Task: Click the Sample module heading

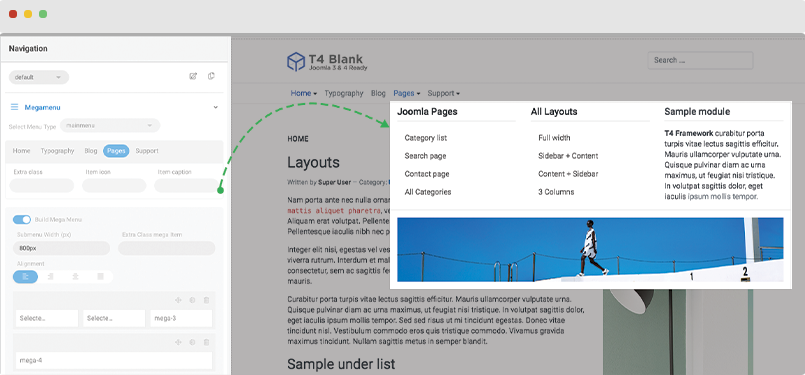Action: [697, 111]
